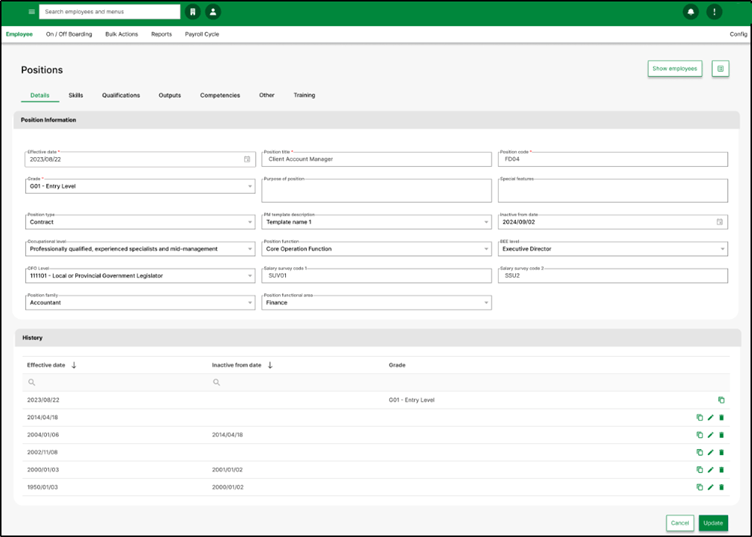Open the On / Off Boarding menu
This screenshot has width=752, height=537.
[x=69, y=34]
